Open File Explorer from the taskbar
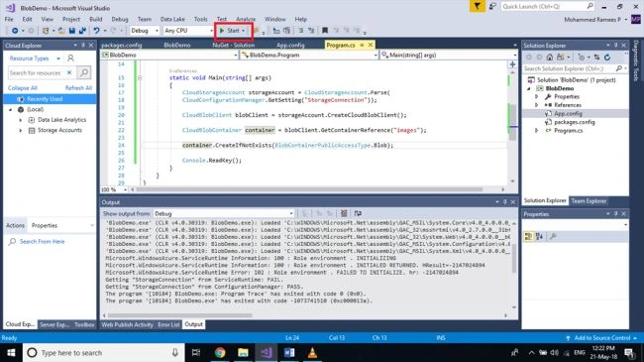This screenshot has width=644, height=362. [243, 352]
